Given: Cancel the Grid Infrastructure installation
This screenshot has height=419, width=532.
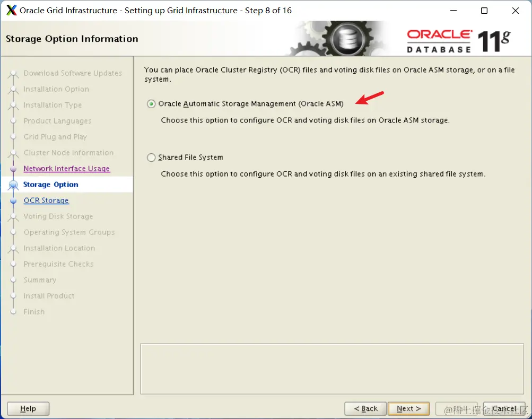Looking at the screenshot, I should coord(504,408).
